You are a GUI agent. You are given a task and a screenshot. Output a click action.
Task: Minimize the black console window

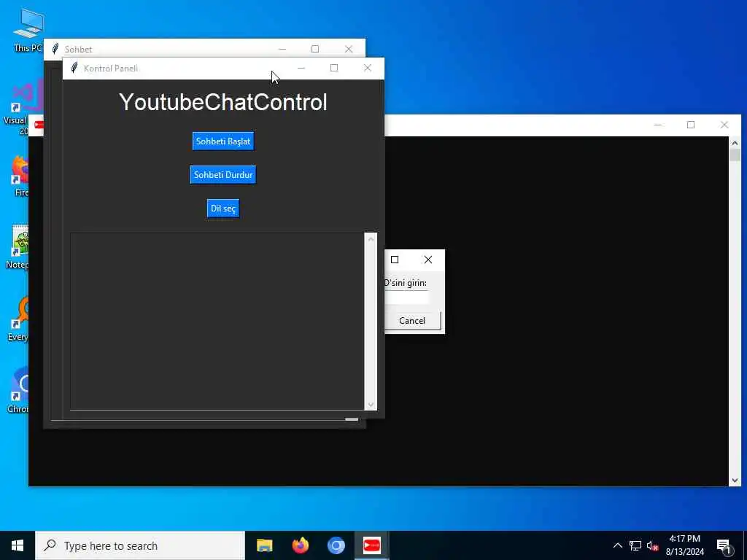(x=658, y=125)
